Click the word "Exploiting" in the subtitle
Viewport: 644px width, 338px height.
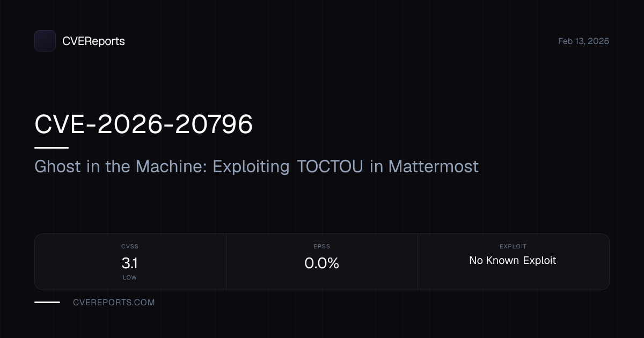tap(251, 166)
